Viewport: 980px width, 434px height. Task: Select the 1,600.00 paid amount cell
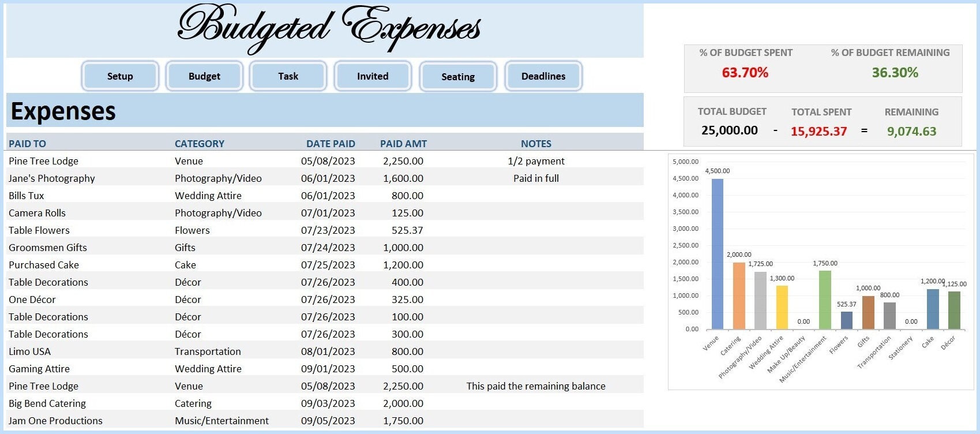403,178
